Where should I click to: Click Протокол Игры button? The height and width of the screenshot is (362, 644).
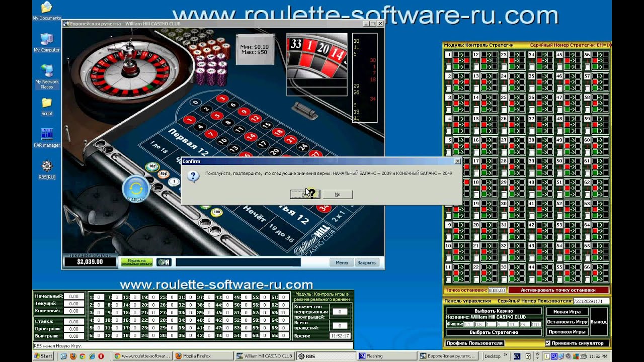[567, 332]
